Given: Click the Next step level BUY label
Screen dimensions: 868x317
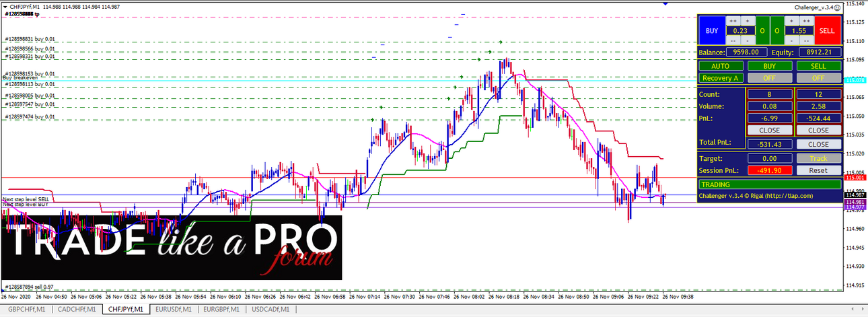Looking at the screenshot, I should tap(26, 204).
